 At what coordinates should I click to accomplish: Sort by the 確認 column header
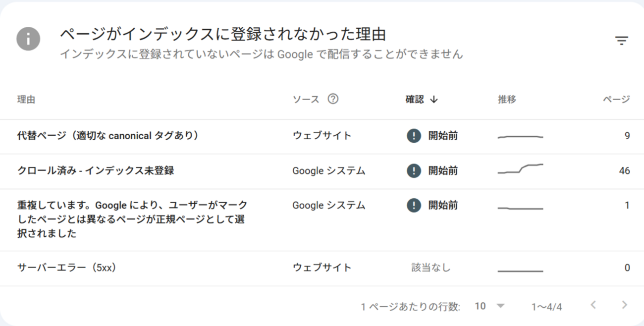pos(415,100)
